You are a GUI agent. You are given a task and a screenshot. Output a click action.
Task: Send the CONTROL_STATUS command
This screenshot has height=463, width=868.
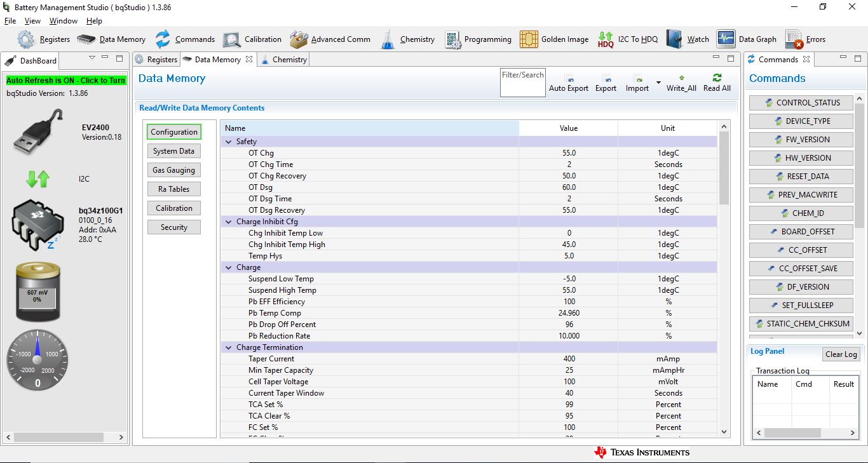coord(801,103)
